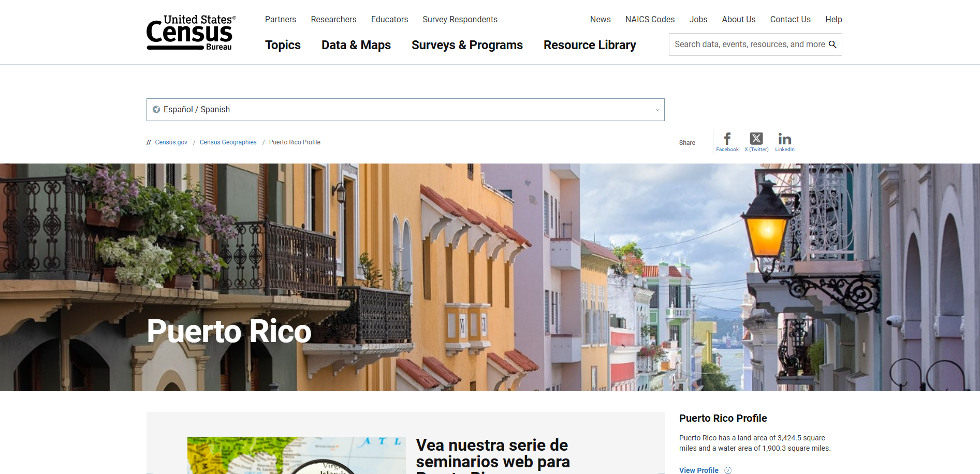Open the Data & Maps menu

tap(356, 46)
